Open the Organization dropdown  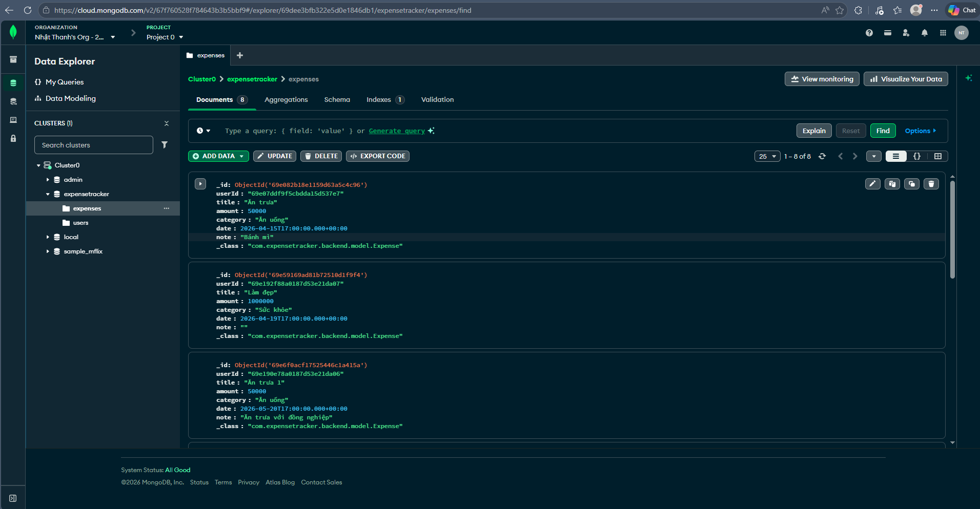(x=75, y=37)
